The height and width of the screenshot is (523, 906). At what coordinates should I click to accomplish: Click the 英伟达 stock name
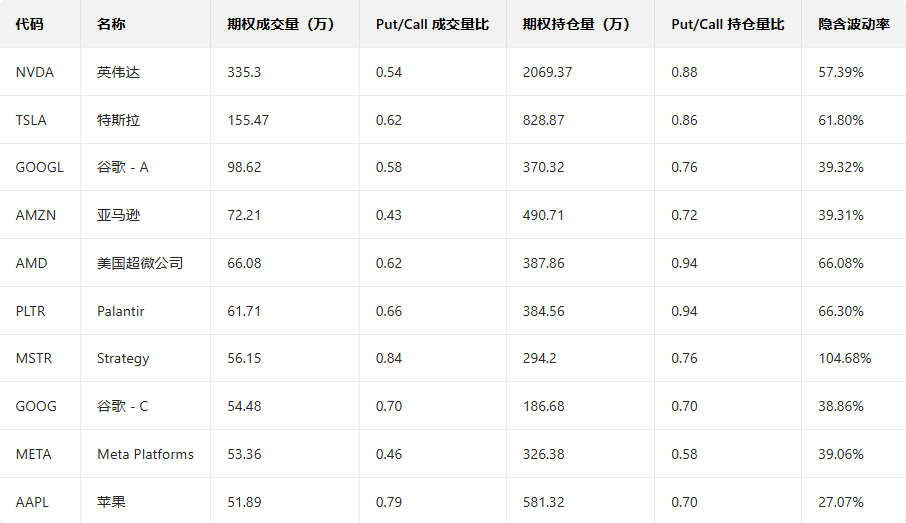(119, 72)
